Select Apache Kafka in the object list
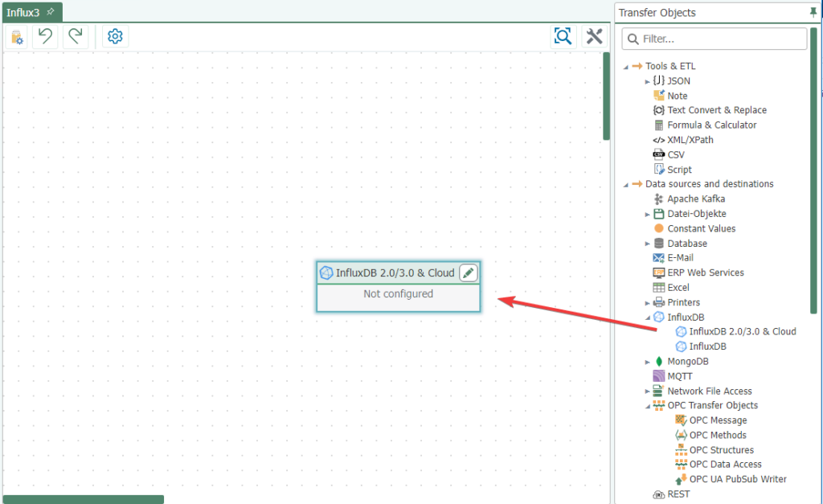The height and width of the screenshot is (504, 823). (695, 199)
